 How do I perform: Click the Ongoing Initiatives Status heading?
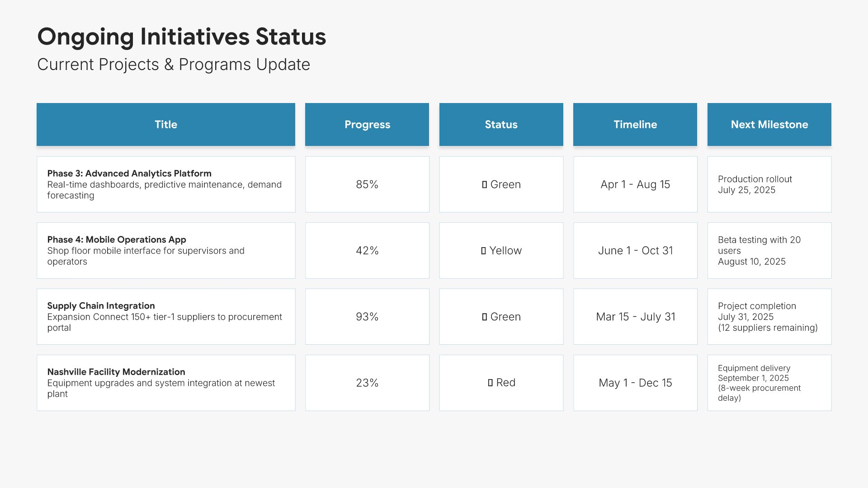[181, 37]
